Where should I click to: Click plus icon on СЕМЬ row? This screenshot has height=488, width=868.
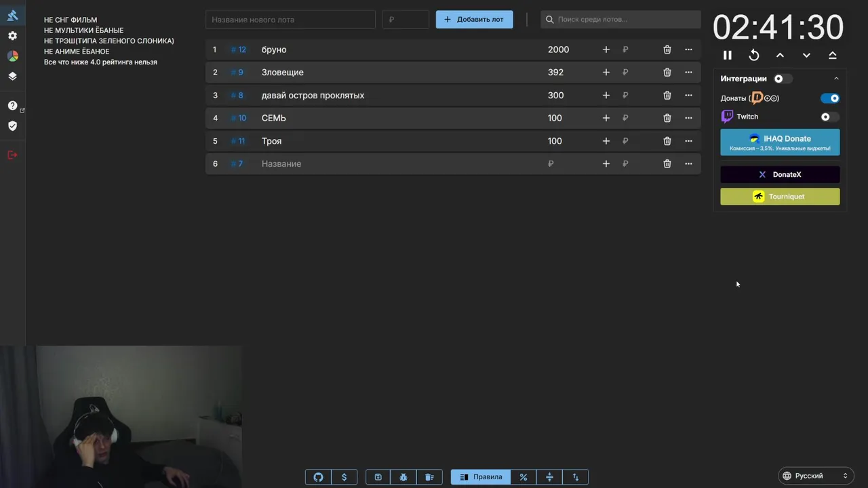click(606, 118)
